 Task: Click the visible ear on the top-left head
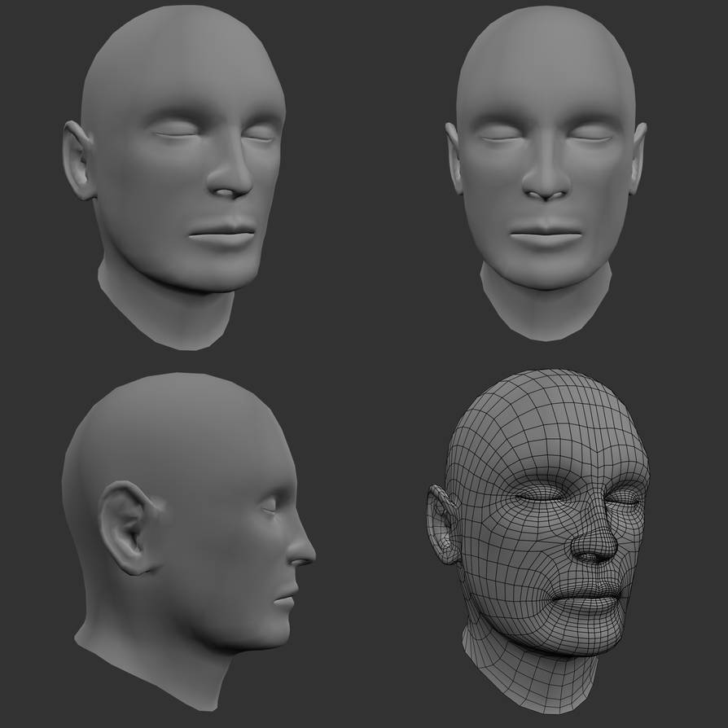click(77, 160)
